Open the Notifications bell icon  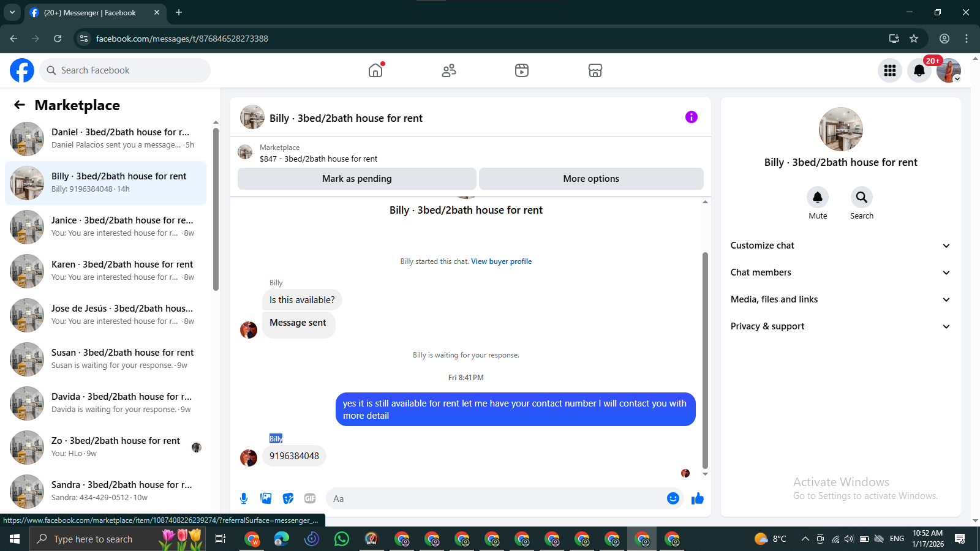click(919, 70)
